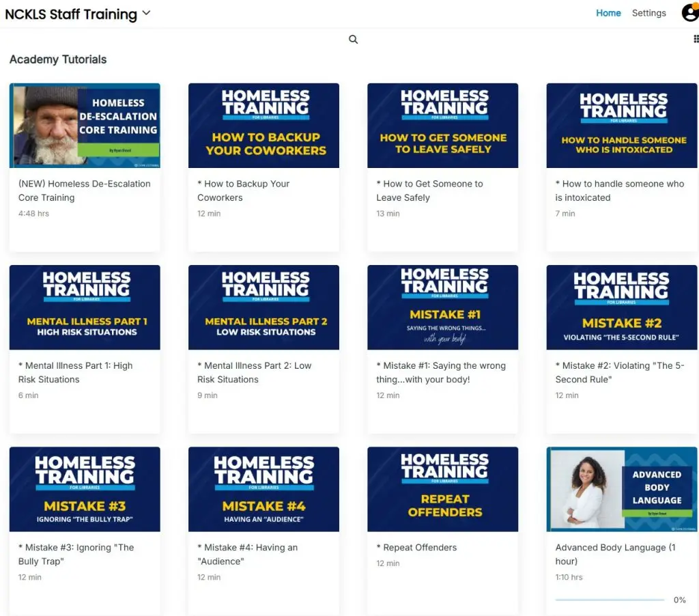Open the 5-Second Rule mistake video

coord(621,307)
